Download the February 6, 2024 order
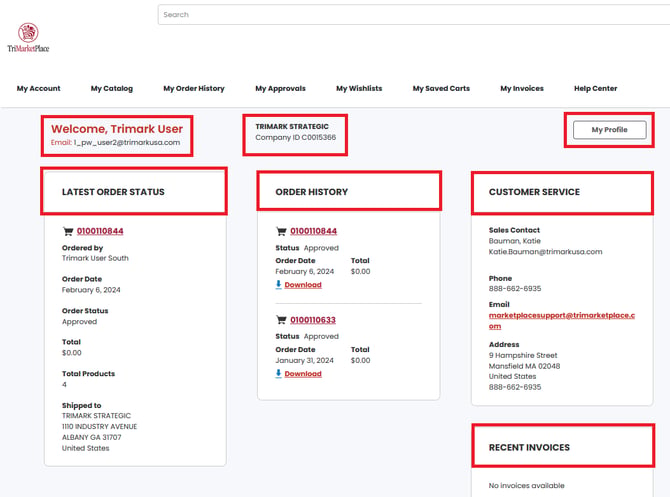 click(x=303, y=285)
